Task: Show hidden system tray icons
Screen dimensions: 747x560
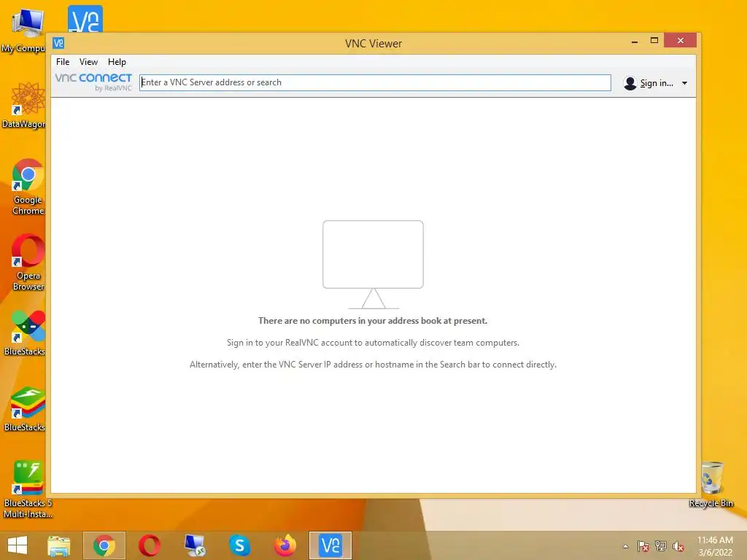Action: point(625,546)
